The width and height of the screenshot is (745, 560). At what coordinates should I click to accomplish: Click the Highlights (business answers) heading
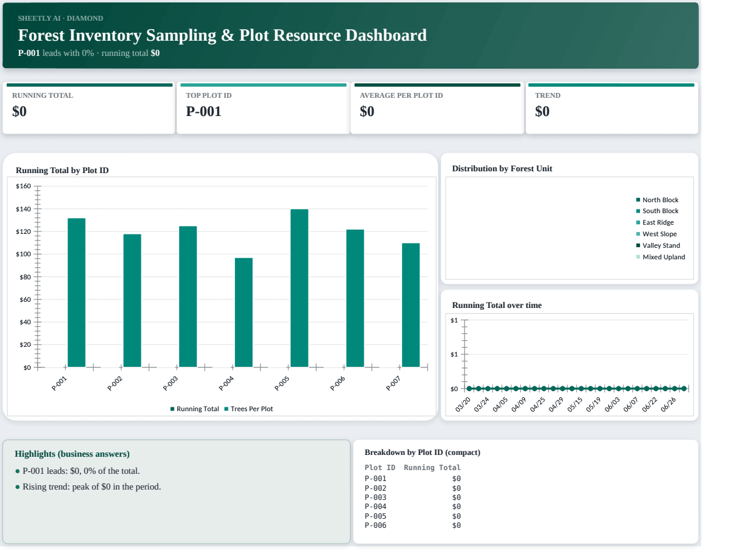(72, 454)
